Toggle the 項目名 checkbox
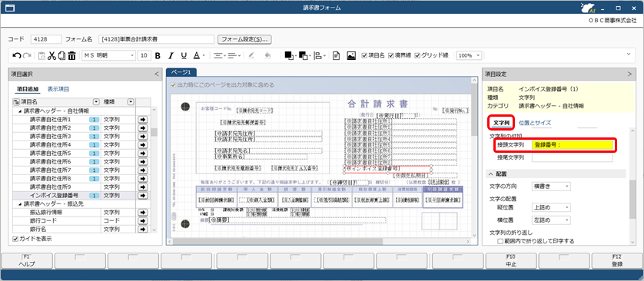Screen dimensions: 644x281 pos(364,55)
